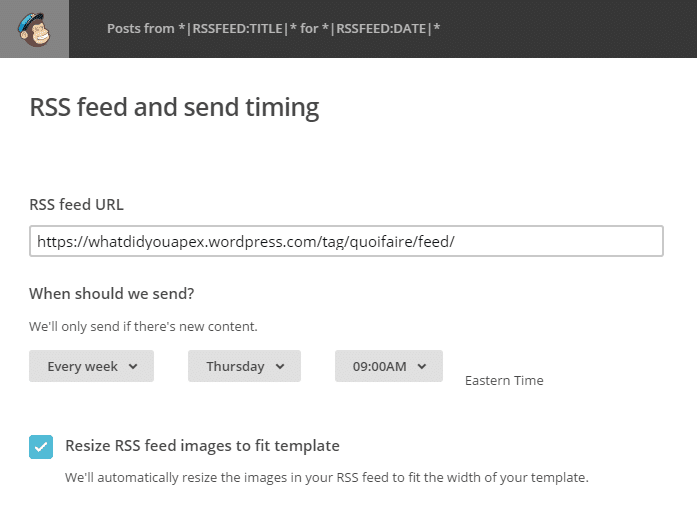Click the chevron arrow on Every week
The width and height of the screenshot is (697, 512).
pyautogui.click(x=133, y=367)
